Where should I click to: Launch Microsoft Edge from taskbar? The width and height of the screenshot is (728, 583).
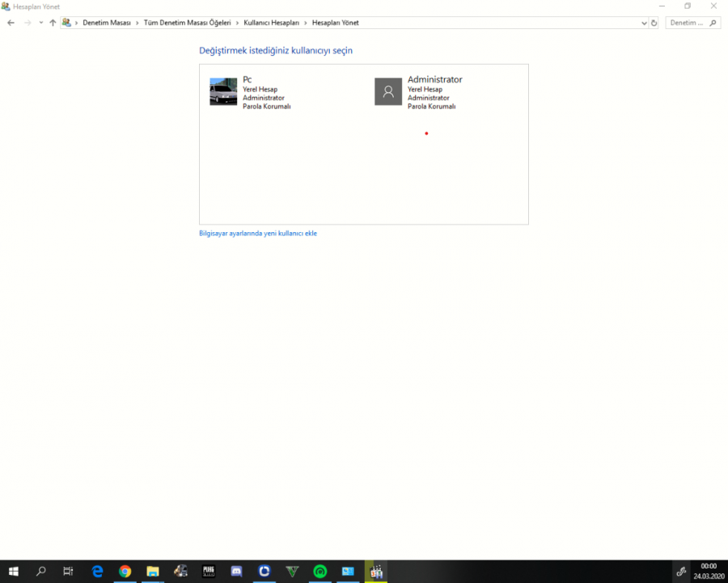[x=97, y=572]
